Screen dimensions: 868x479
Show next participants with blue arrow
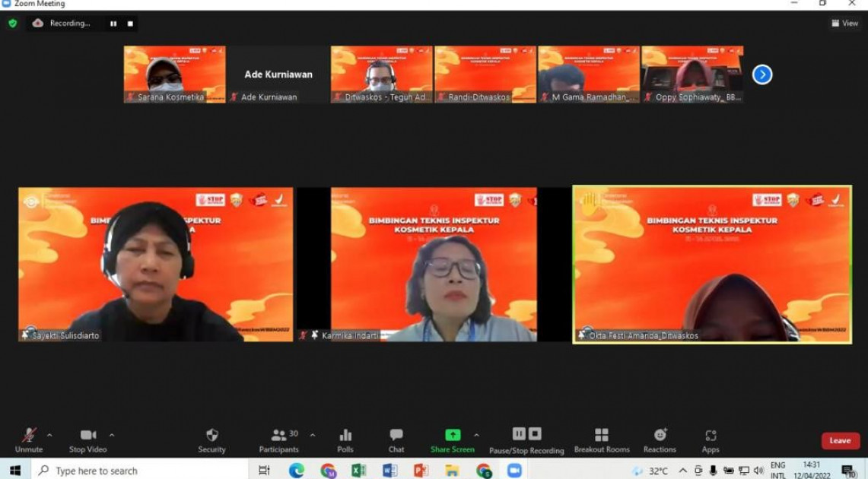coord(762,75)
